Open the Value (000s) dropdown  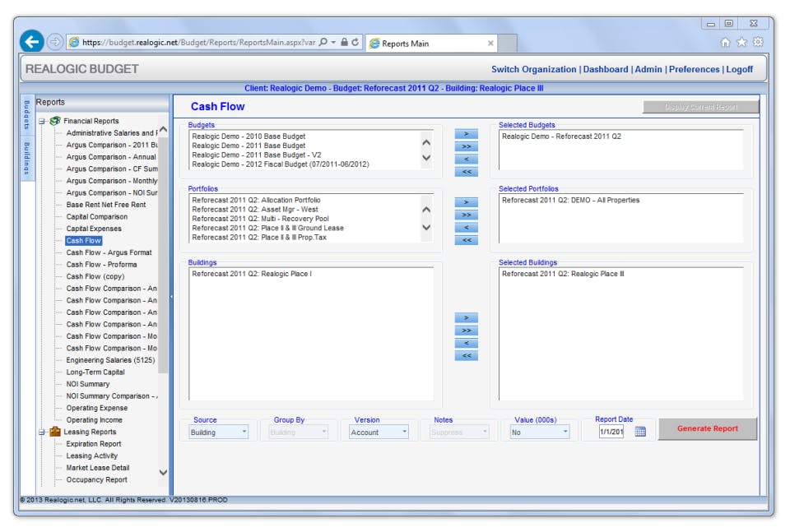(540, 433)
